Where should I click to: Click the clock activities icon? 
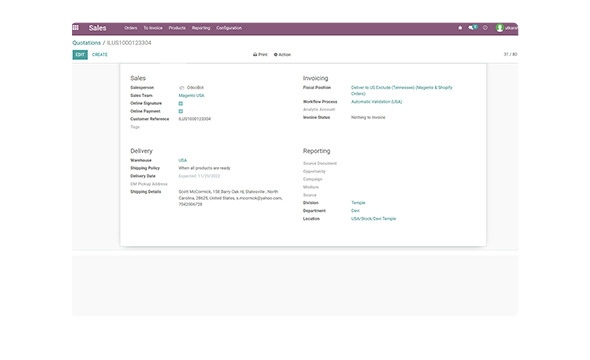coord(485,27)
